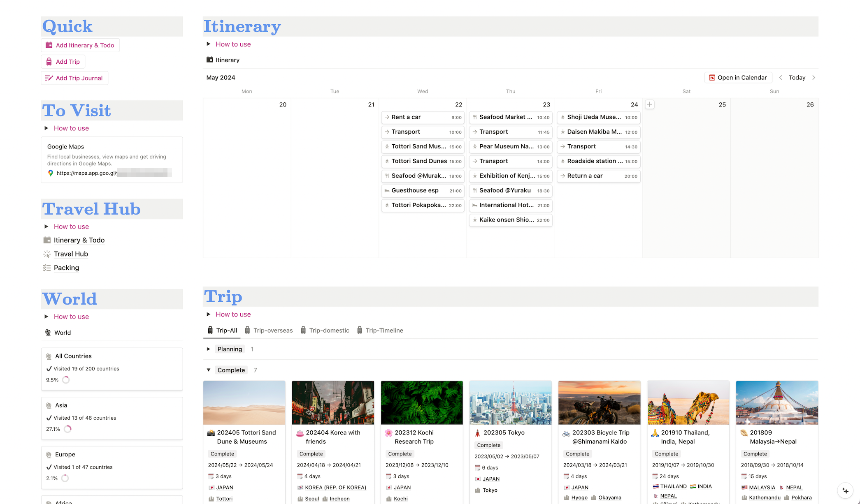Click the World globe icon
The height and width of the screenshot is (504, 860).
(x=48, y=333)
